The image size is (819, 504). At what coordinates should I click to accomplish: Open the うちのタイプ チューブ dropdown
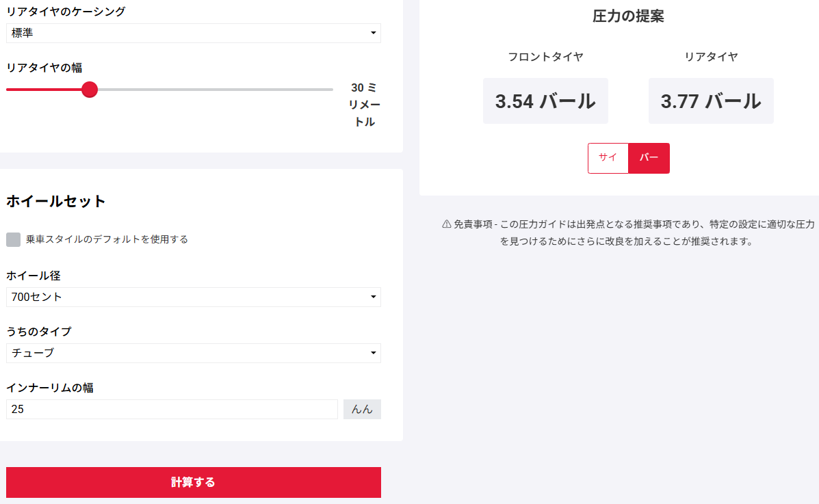[193, 353]
